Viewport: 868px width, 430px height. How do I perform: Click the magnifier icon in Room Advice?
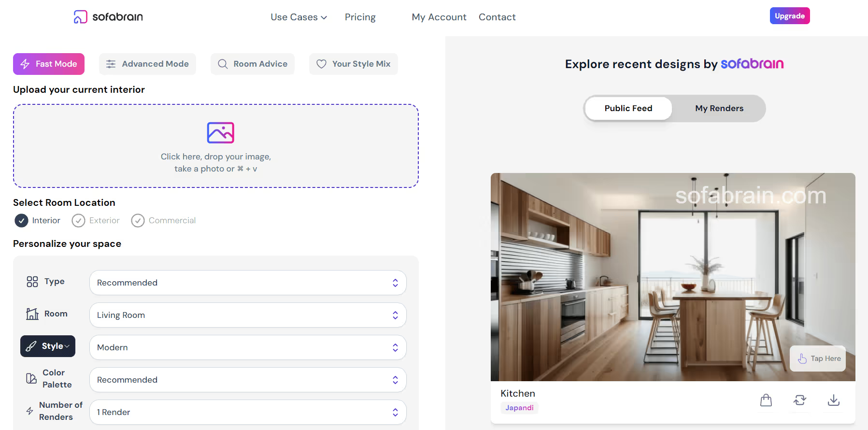point(223,64)
